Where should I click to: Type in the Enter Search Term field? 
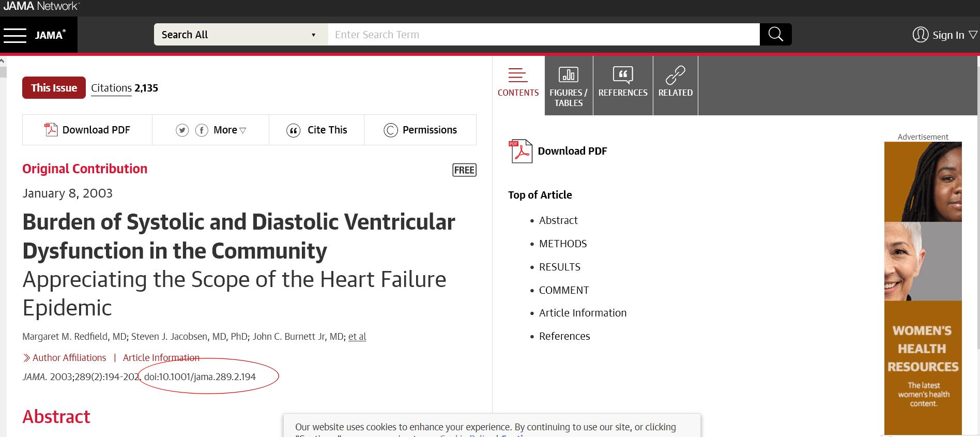point(543,35)
